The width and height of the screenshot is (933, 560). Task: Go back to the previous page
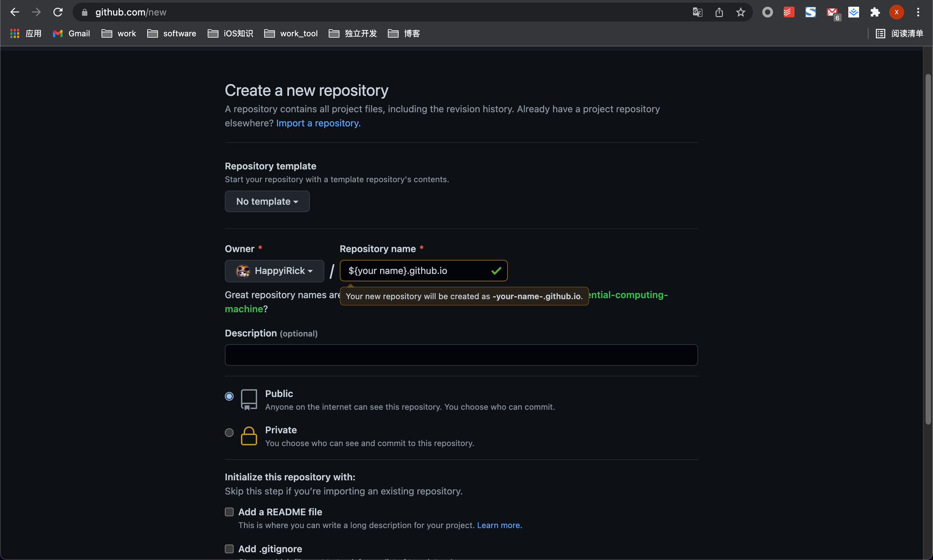pos(15,12)
